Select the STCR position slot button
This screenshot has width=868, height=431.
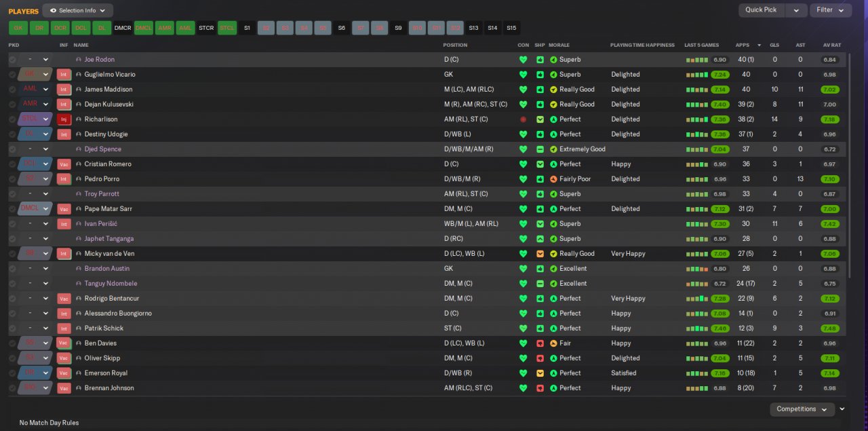[x=206, y=28]
